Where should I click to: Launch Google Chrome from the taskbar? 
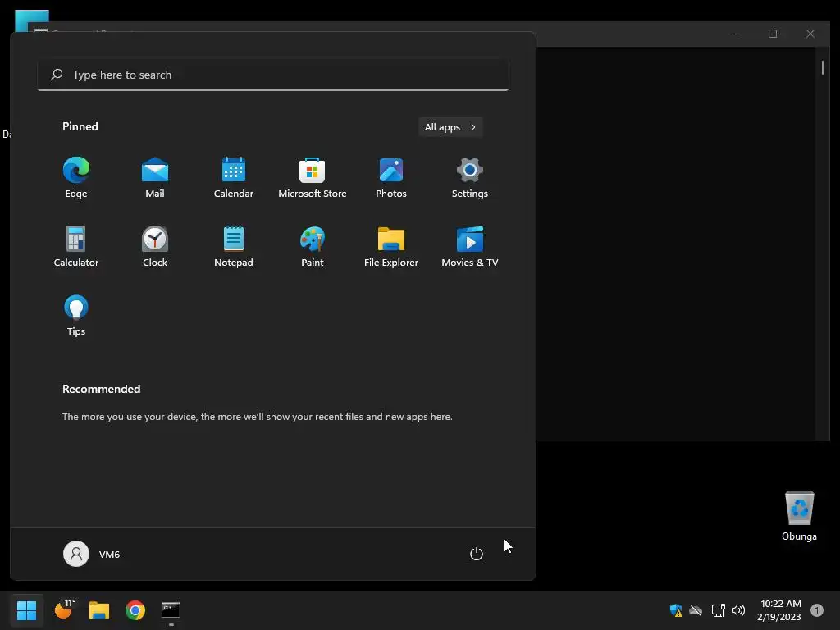pos(135,610)
